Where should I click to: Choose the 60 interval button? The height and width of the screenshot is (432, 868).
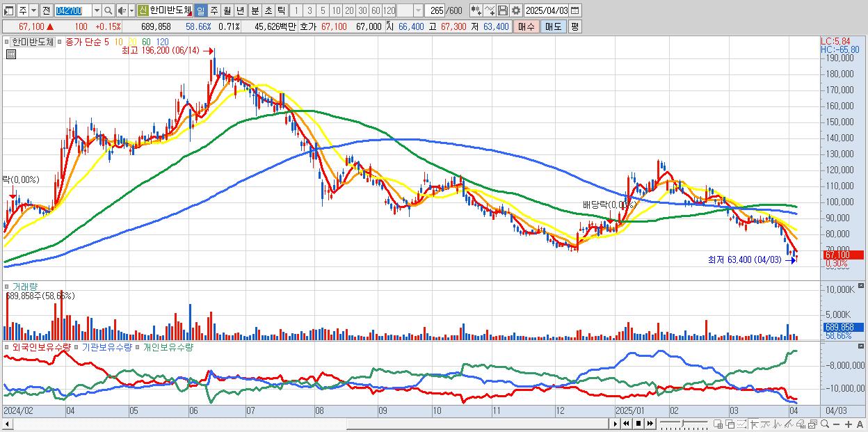coord(376,10)
